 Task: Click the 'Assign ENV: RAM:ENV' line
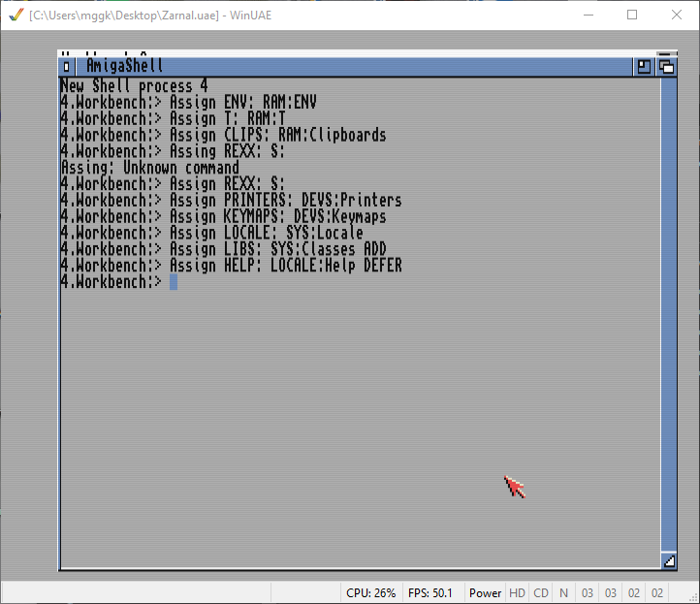[x=188, y=102]
